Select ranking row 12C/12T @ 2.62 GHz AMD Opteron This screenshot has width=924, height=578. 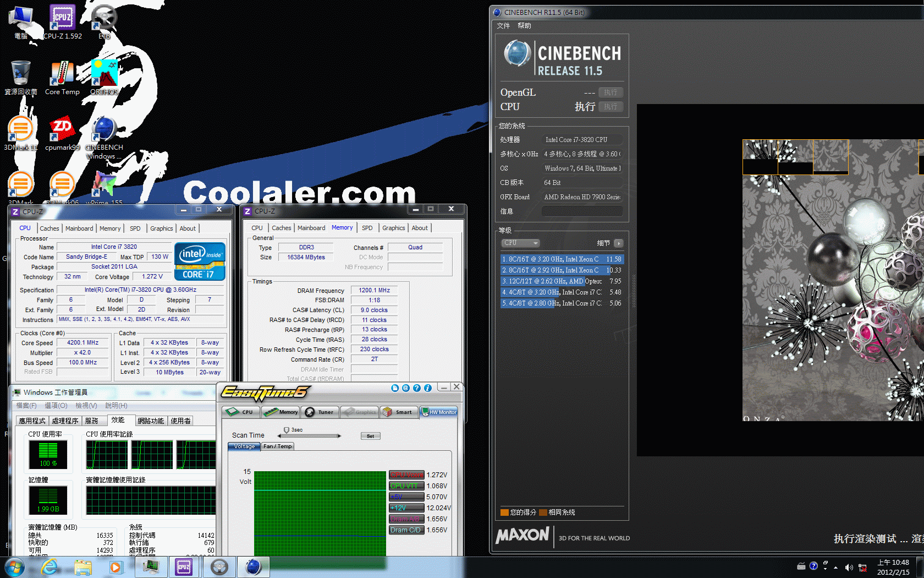pos(562,281)
